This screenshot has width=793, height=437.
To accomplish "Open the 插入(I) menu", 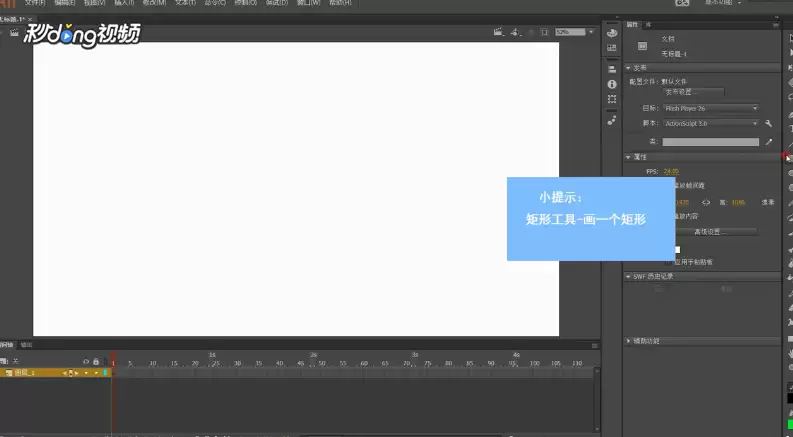I will [x=124, y=3].
